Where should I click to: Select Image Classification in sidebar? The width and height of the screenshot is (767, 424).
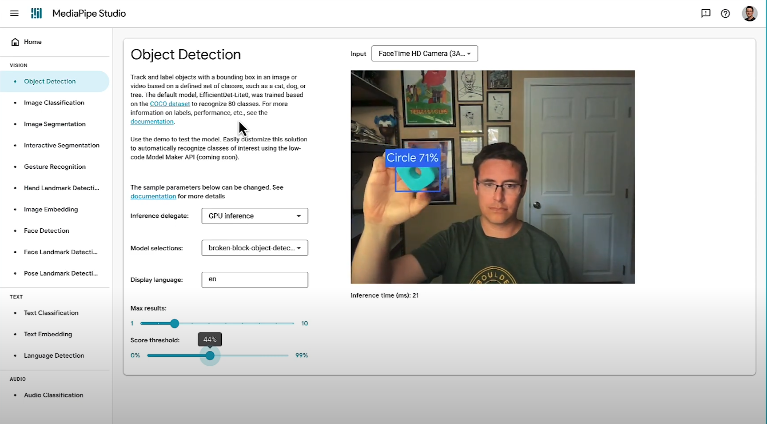[54, 102]
